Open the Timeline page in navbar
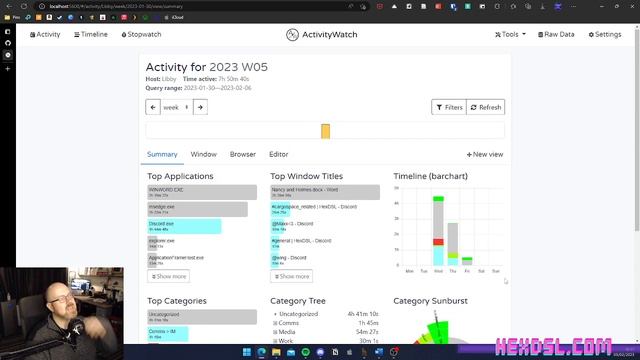Screen dimensions: 640x360 click(x=91, y=34)
